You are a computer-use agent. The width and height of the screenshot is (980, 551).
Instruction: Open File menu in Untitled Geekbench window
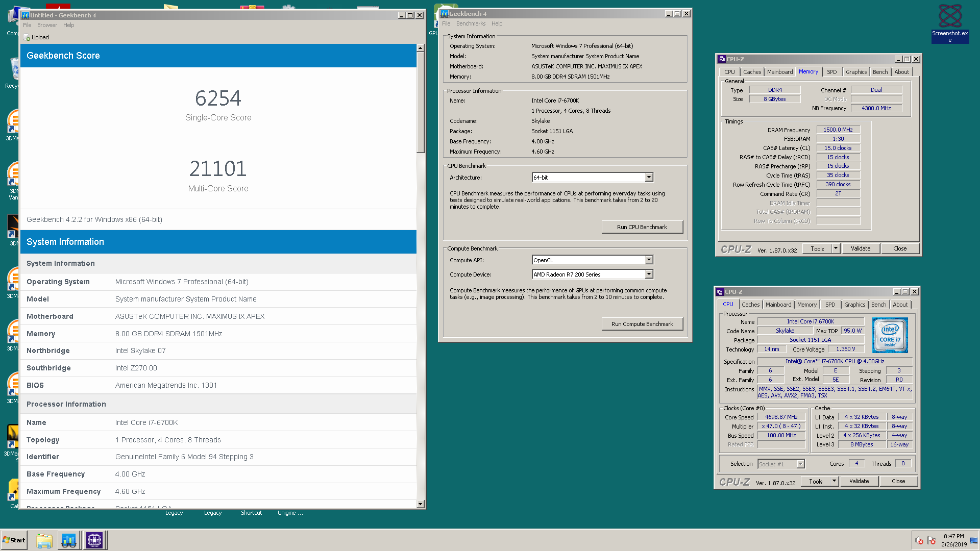(27, 25)
